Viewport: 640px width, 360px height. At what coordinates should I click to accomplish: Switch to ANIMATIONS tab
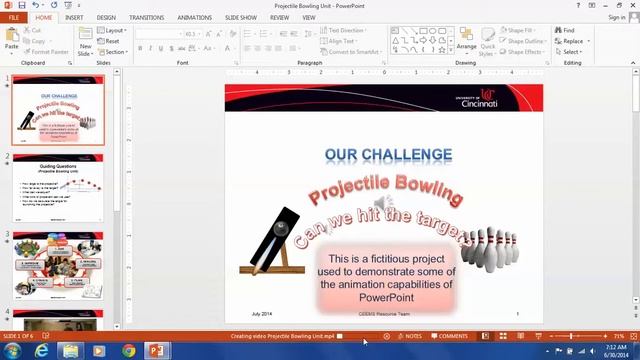click(x=194, y=18)
